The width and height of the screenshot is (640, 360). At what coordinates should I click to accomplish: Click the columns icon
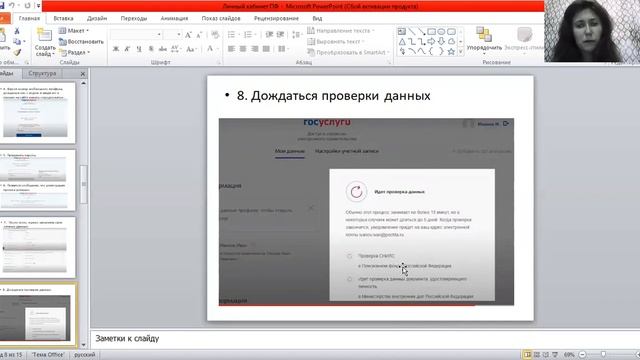[x=283, y=49]
